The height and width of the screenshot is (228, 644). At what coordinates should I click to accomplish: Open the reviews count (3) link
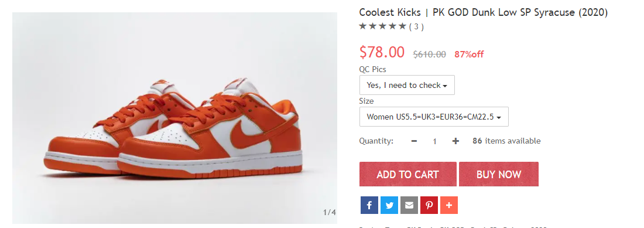click(416, 27)
